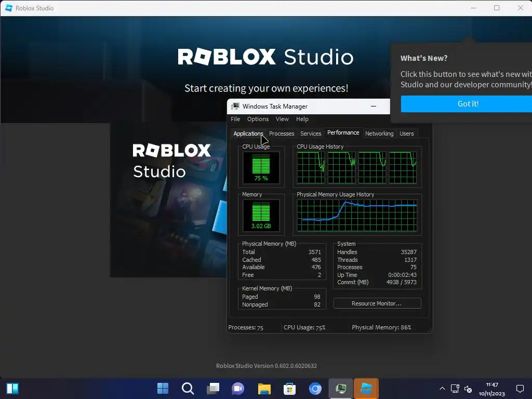Click status bar Processes: 75
The image size is (532, 399).
[x=246, y=327]
